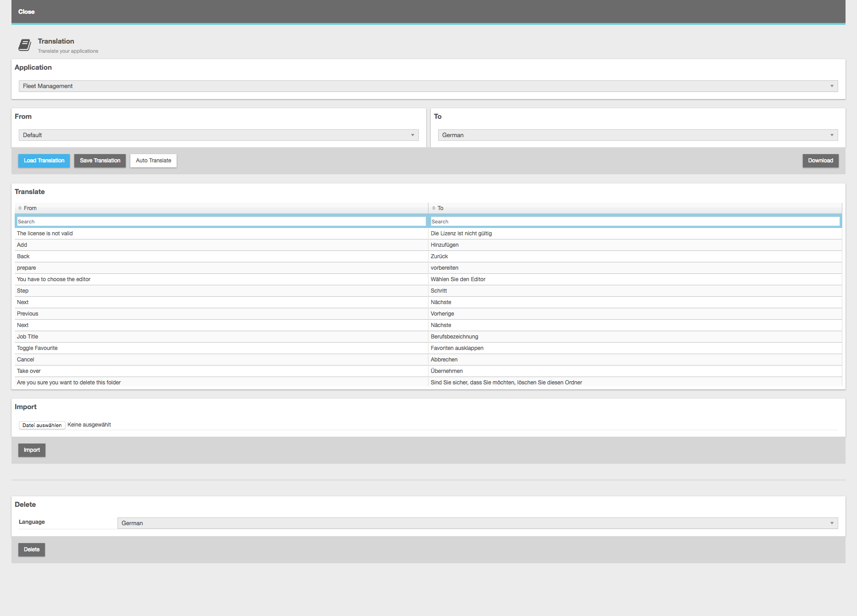Image resolution: width=857 pixels, height=616 pixels.
Task: Click the Load Translation button
Action: (44, 161)
